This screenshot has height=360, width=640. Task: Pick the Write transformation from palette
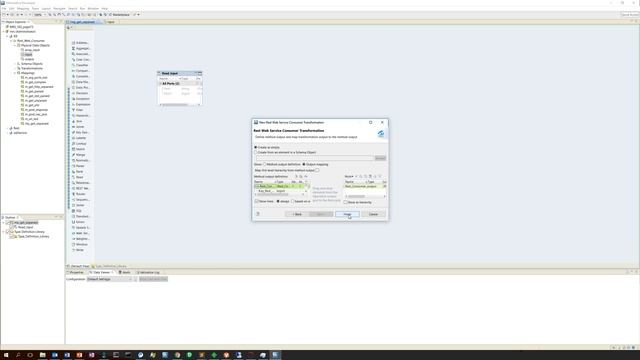tap(78, 250)
